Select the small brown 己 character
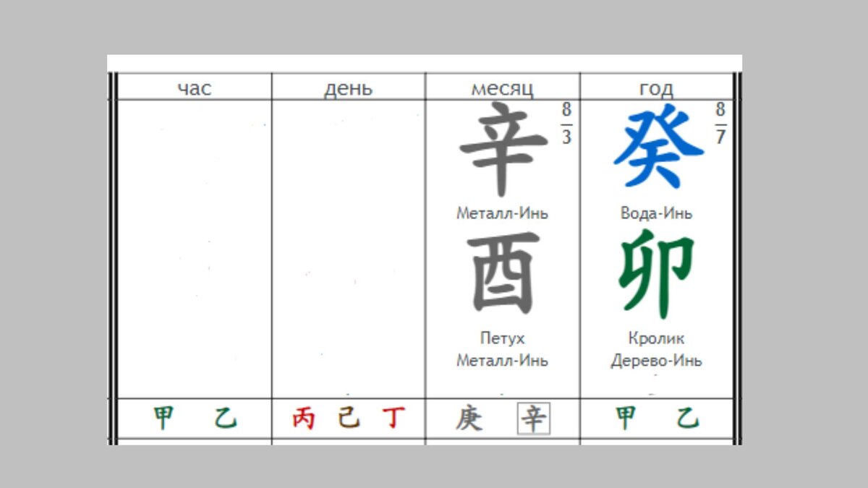This screenshot has width=868, height=488. pos(349,418)
